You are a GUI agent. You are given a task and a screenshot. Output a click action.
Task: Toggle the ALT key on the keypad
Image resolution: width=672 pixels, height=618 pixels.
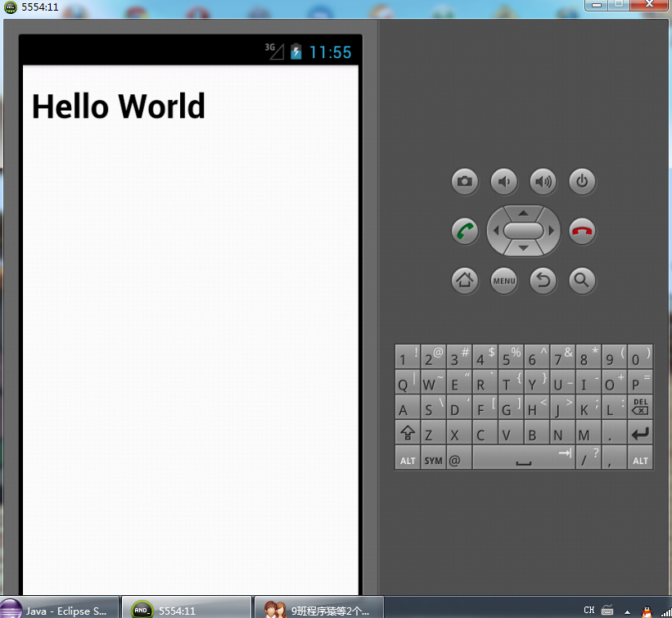click(x=408, y=459)
